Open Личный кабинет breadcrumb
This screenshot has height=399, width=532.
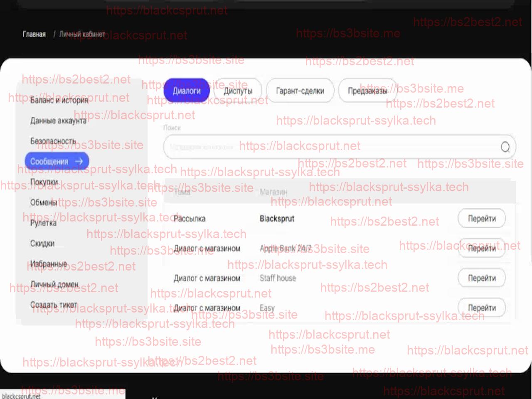tap(82, 34)
